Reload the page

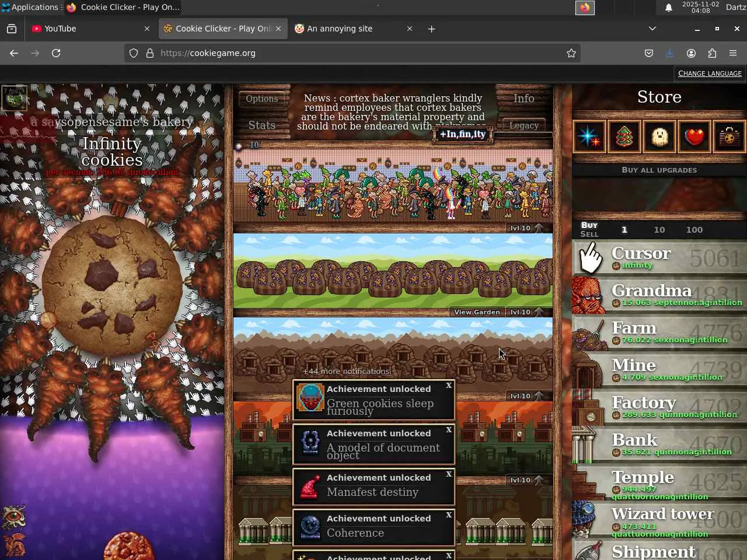pyautogui.click(x=56, y=53)
